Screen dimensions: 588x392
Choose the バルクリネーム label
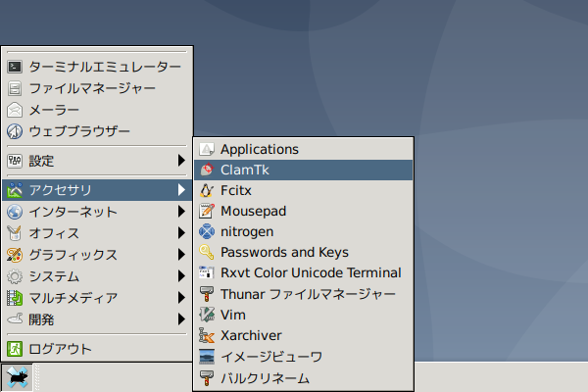(265, 378)
